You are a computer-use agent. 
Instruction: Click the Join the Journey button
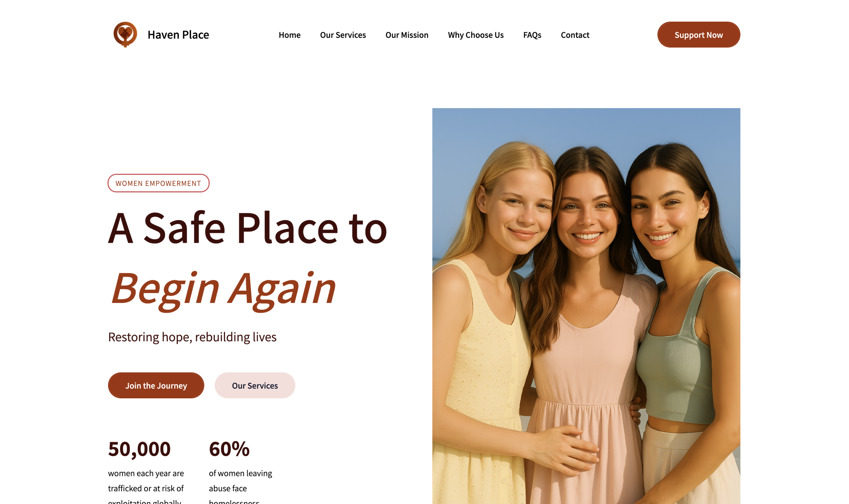pyautogui.click(x=156, y=385)
